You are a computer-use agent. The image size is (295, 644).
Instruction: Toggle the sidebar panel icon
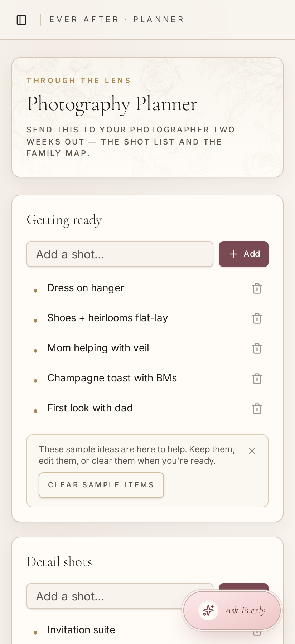tap(21, 20)
